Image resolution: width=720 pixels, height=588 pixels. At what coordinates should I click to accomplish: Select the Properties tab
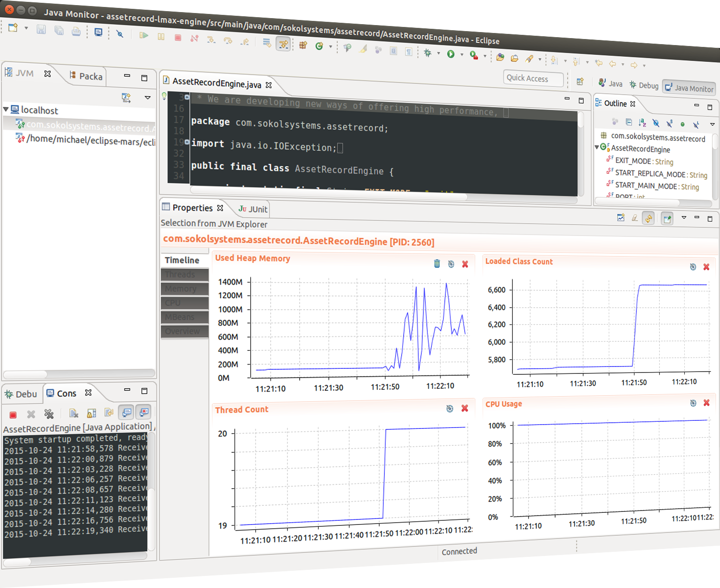click(192, 208)
